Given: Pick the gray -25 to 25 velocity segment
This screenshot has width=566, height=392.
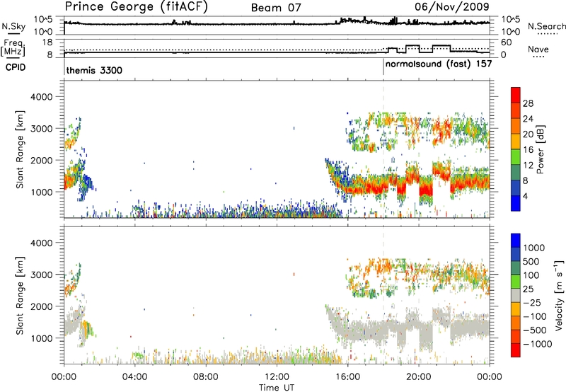Looking at the screenshot, I should (516, 295).
